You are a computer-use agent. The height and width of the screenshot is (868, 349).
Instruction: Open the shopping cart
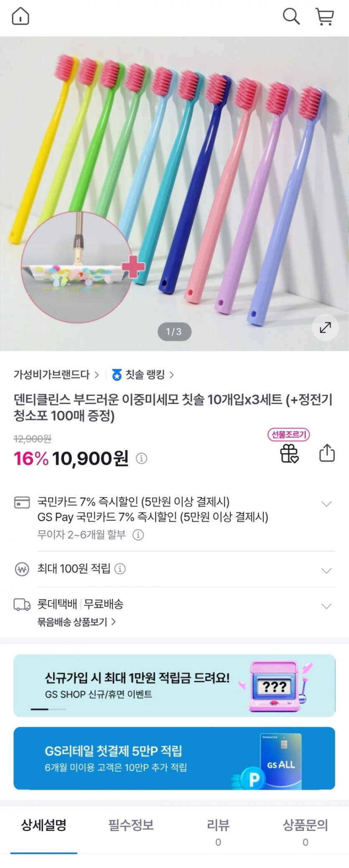(x=324, y=17)
